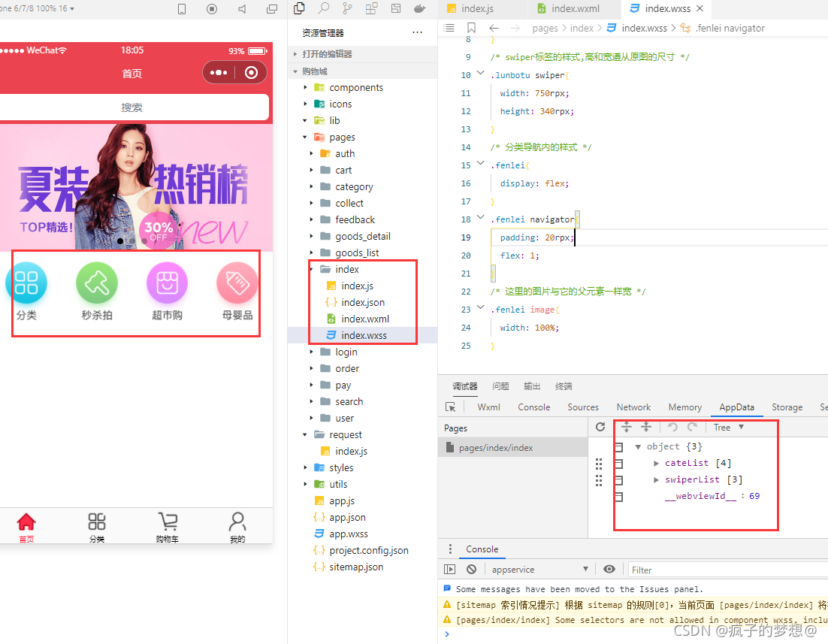The image size is (828, 644).
Task: Switch to the 终端 terminal panel tab
Action: [564, 386]
